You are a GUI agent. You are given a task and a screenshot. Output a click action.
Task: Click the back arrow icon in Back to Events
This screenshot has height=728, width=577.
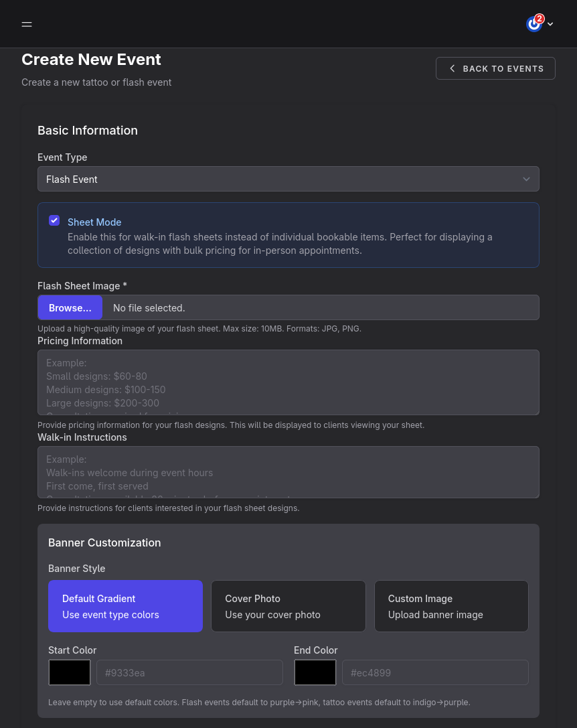[452, 68]
